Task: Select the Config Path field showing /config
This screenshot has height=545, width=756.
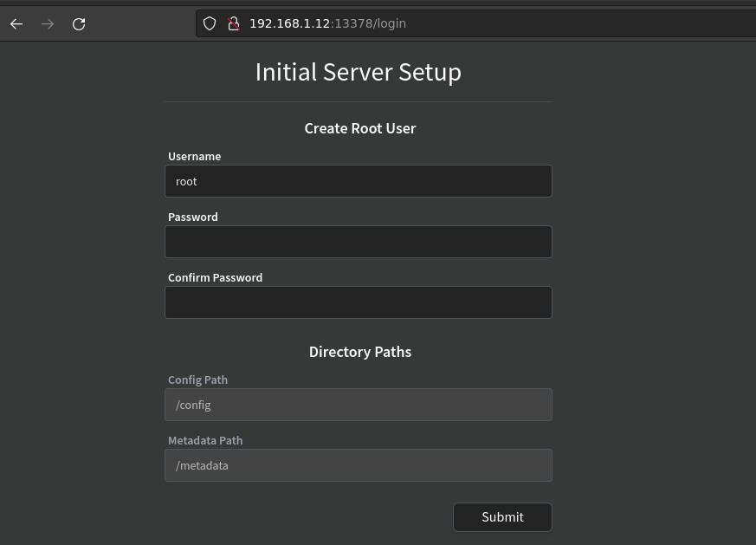Action: coord(358,405)
